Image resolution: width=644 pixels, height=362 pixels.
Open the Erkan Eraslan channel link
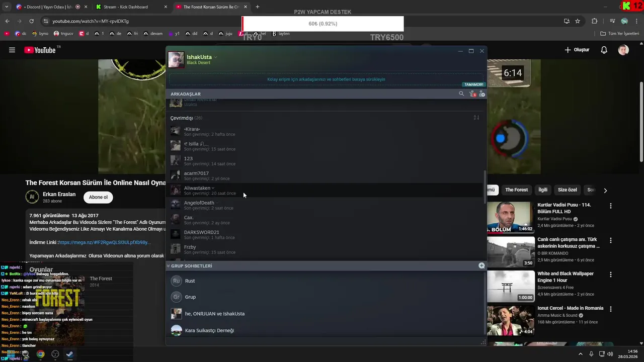59,194
